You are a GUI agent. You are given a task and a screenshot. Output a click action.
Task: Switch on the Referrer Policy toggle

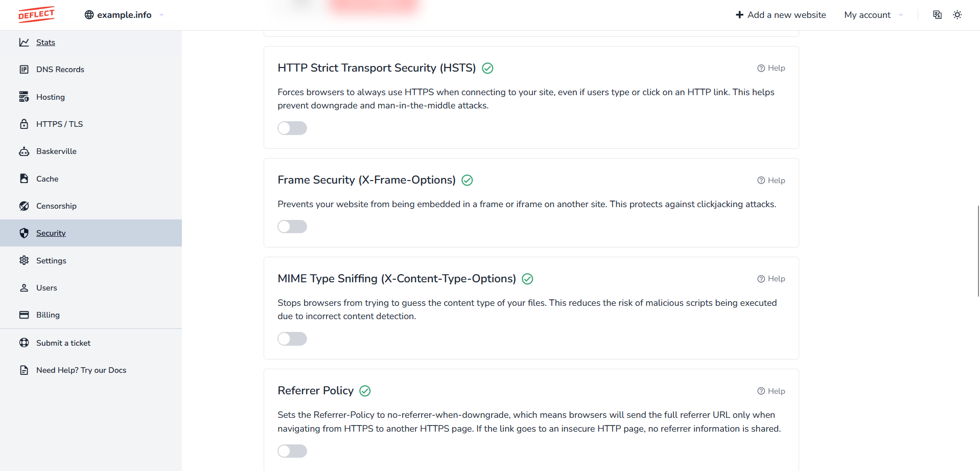tap(292, 451)
